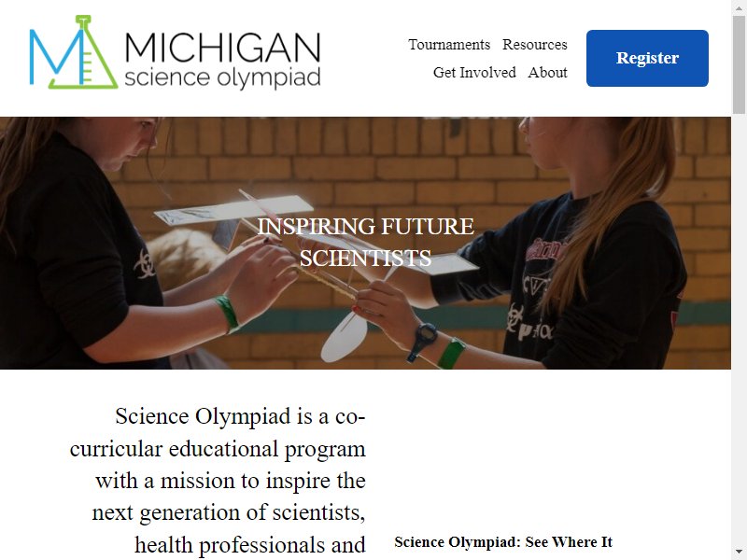Click the blue Register button

[x=647, y=58]
